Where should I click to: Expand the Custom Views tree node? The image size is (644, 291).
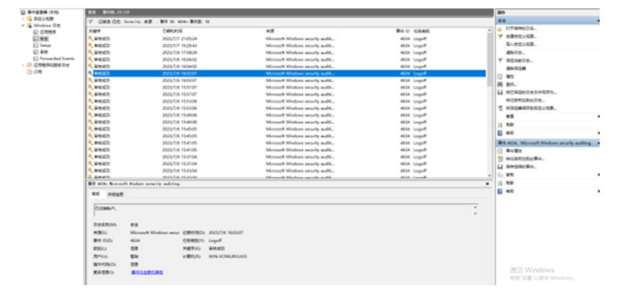pos(23,19)
